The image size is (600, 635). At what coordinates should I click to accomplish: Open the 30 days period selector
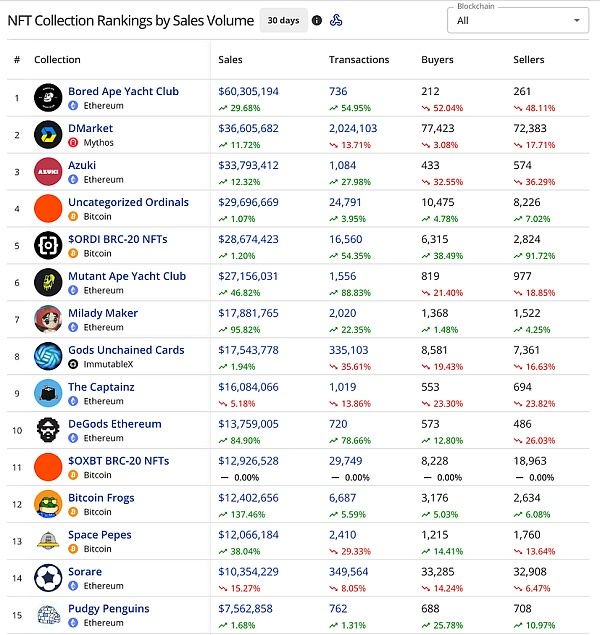283,20
